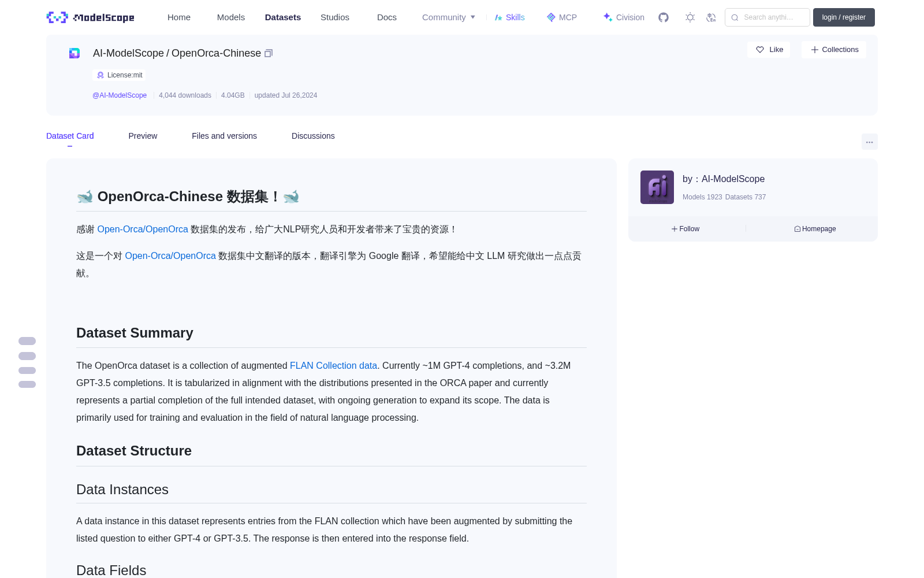Open the ModelScope logo homepage
This screenshot has width=924, height=578.
click(91, 17)
